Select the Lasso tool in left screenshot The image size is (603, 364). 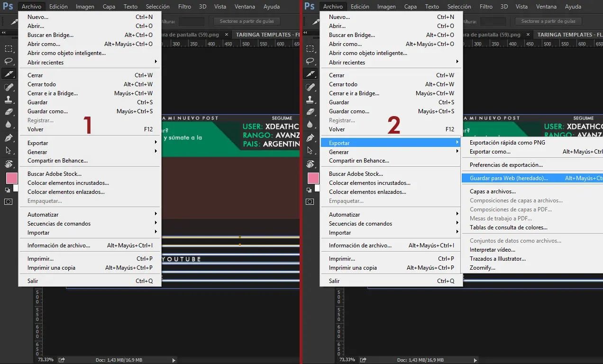click(x=9, y=61)
